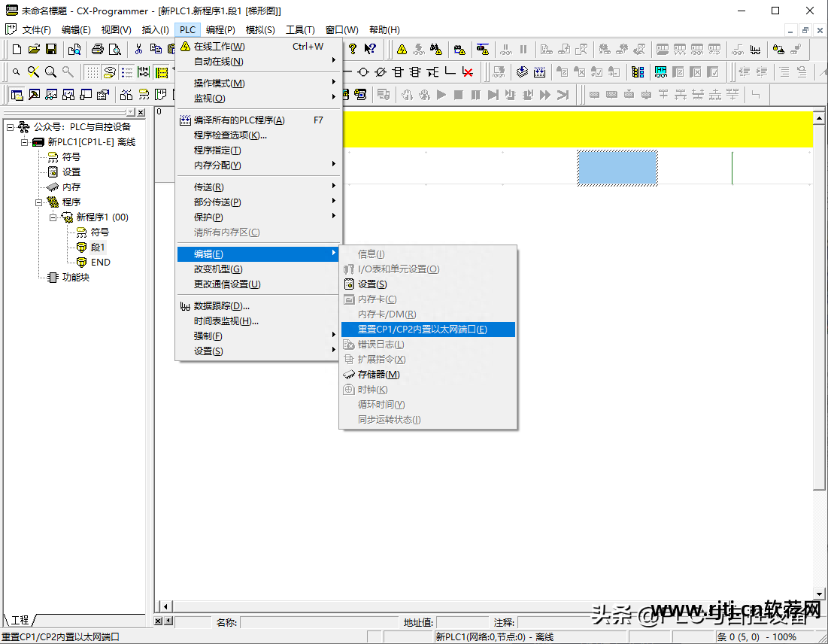The width and height of the screenshot is (828, 644).
Task: Click the 工程 tab at bottom left
Action: coord(20,620)
